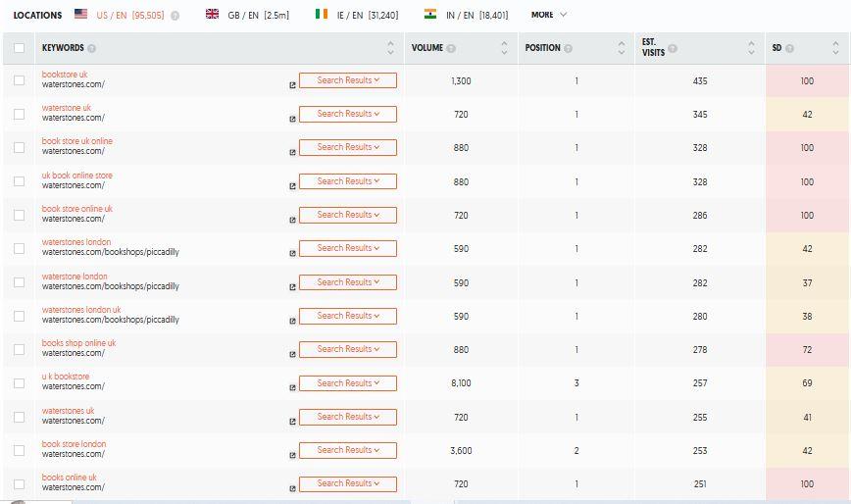Switch to US / EN location tab
The image size is (851, 504).
coord(130,15)
